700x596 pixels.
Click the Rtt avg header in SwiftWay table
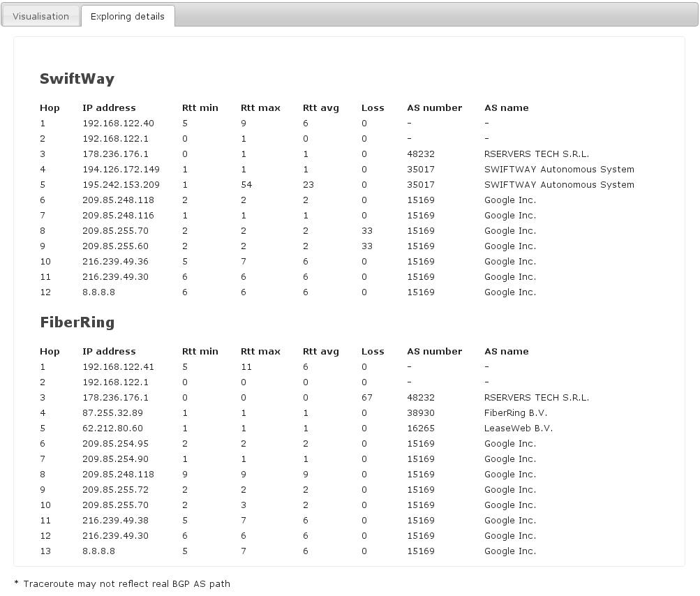click(320, 108)
